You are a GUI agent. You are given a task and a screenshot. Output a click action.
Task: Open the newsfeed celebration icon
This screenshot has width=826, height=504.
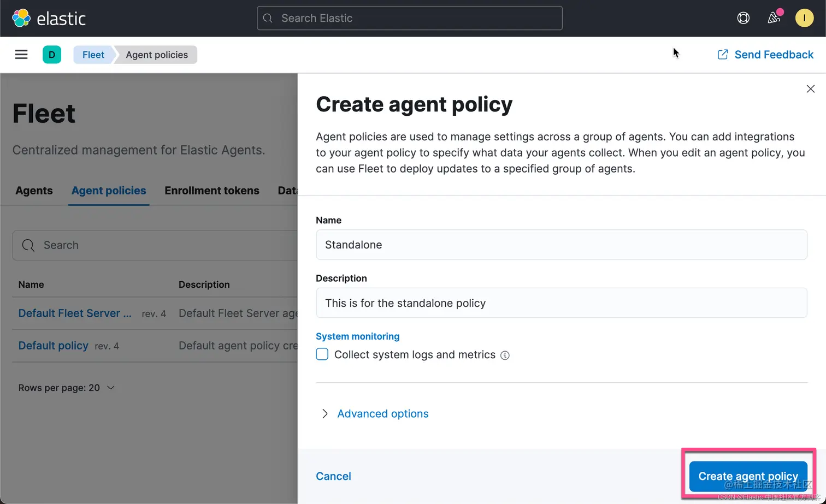pyautogui.click(x=774, y=18)
